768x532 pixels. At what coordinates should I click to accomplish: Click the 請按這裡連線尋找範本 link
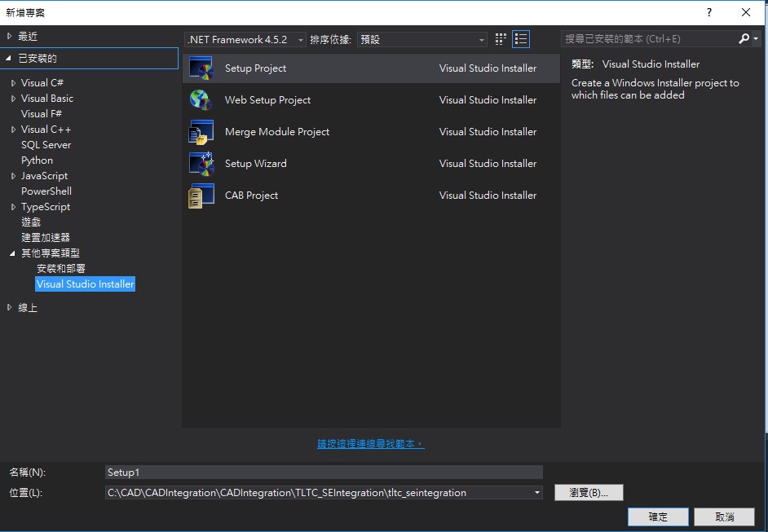tap(371, 444)
